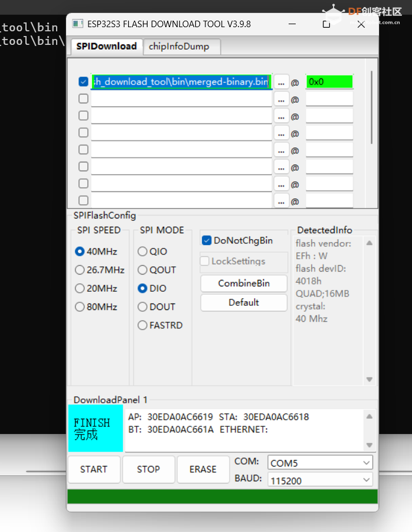The width and height of the screenshot is (412, 532).
Task: Click the AP MAC address 30EDA0AC6619 text
Action: [x=180, y=417]
